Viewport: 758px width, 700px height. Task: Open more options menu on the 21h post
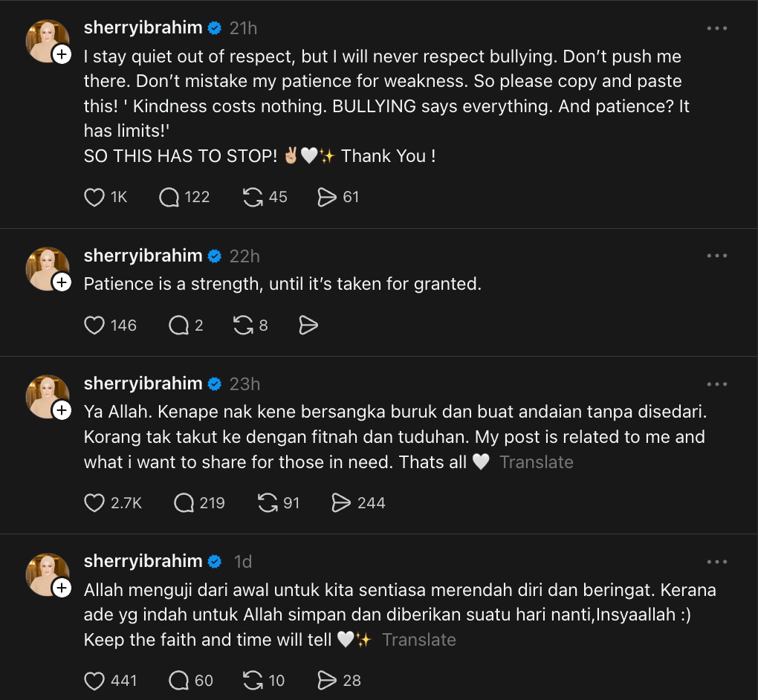point(716,28)
